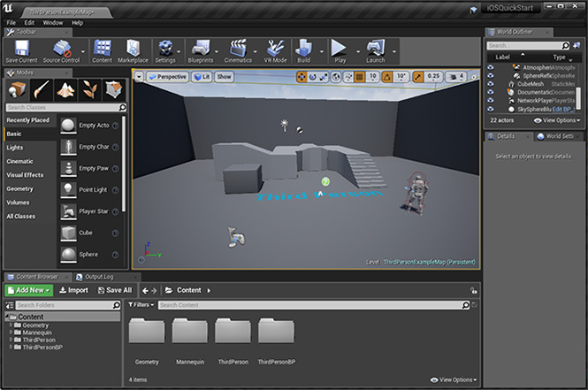The width and height of the screenshot is (588, 390).
Task: Click the green Add New button
Action: (x=29, y=290)
